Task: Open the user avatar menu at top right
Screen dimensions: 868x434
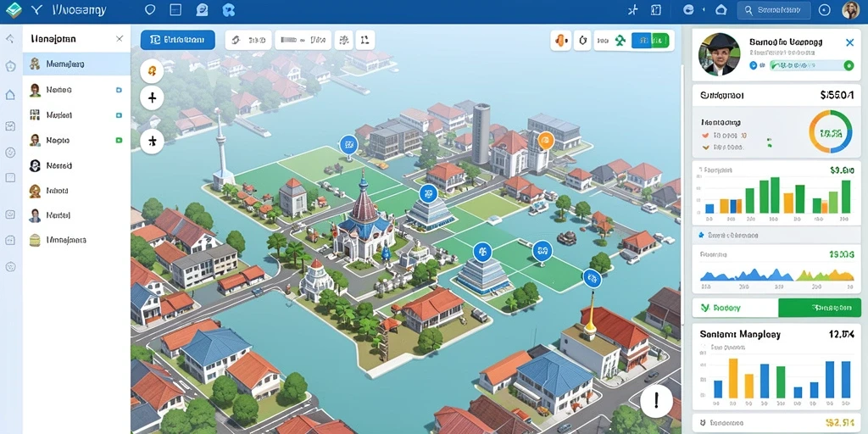Action: [x=850, y=10]
